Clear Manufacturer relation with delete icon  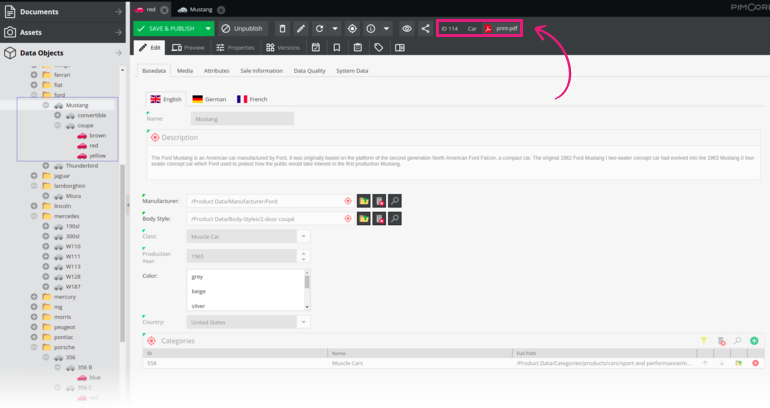pyautogui.click(x=379, y=201)
